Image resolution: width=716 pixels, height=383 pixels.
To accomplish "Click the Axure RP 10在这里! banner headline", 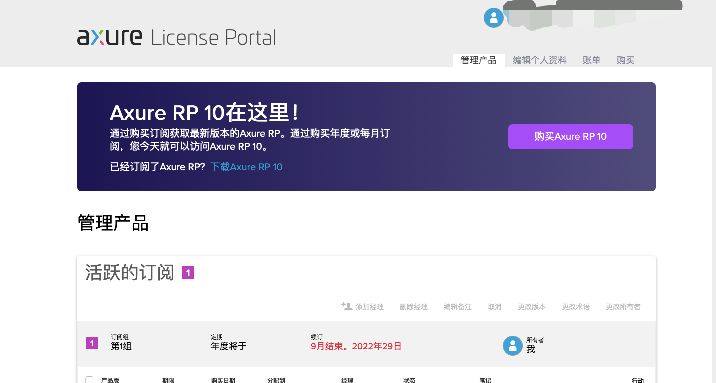I will (x=204, y=113).
